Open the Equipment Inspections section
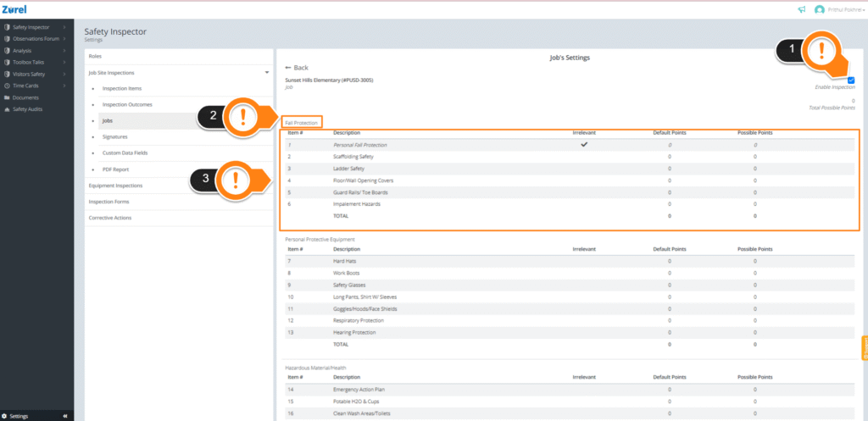This screenshot has width=868, height=421. [x=115, y=186]
